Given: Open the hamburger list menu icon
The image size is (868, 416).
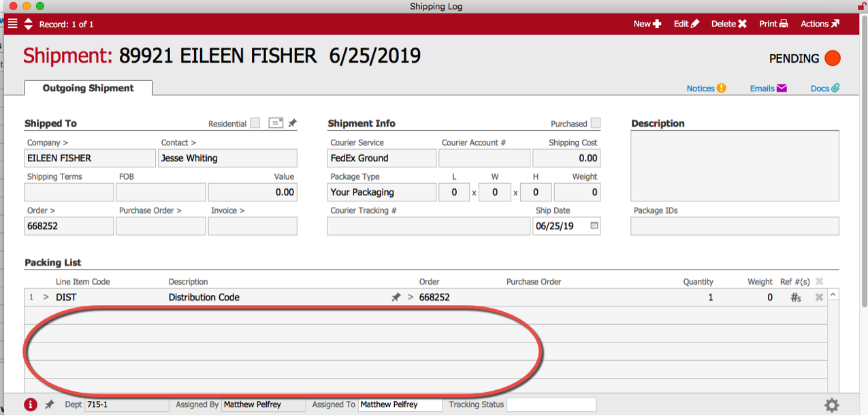Looking at the screenshot, I should point(12,24).
